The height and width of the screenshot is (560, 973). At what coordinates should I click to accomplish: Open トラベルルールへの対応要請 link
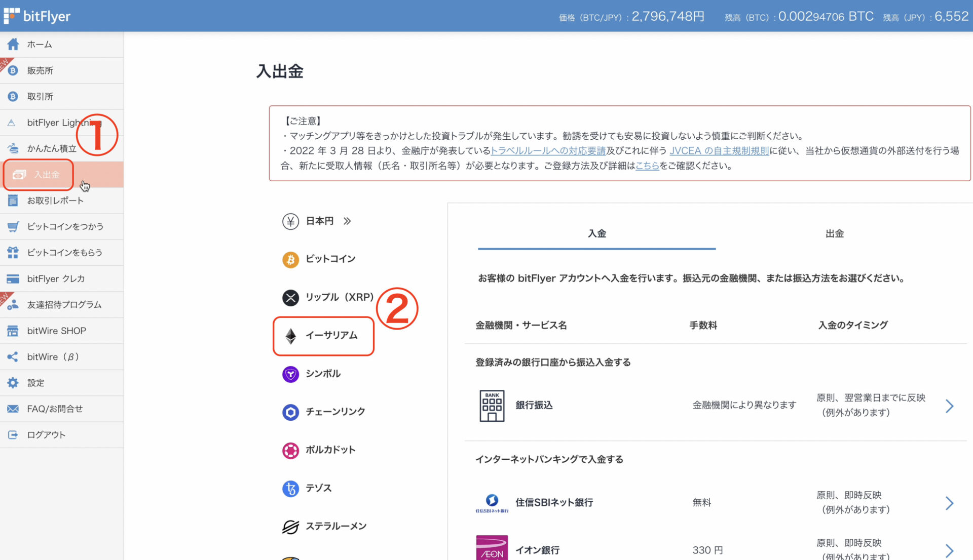[x=548, y=151]
